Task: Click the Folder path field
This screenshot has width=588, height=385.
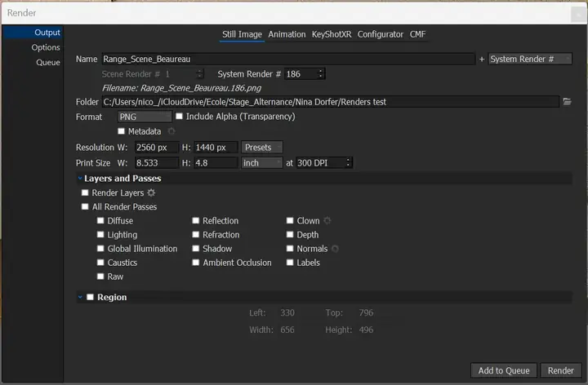Action: pos(330,102)
